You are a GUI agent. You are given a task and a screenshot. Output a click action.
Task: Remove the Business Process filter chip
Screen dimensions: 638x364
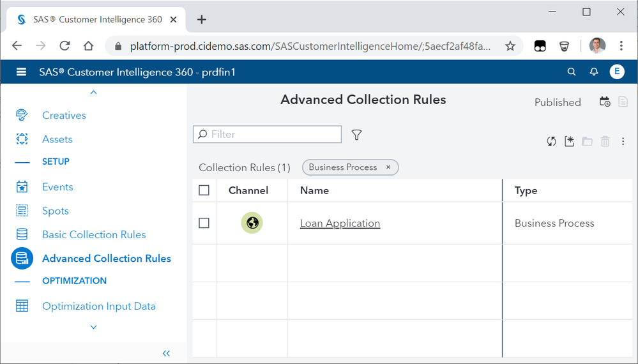388,167
